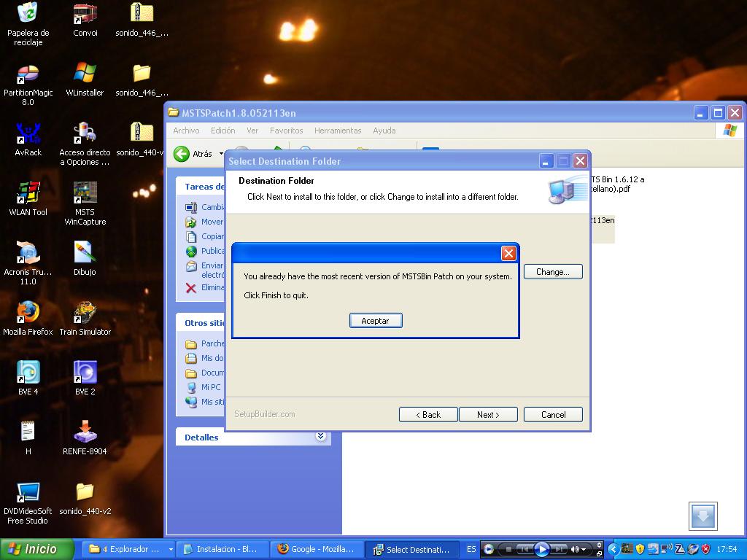Viewport: 747px width, 560px height.
Task: Open the RENFE-8904 installer icon
Action: [85, 433]
